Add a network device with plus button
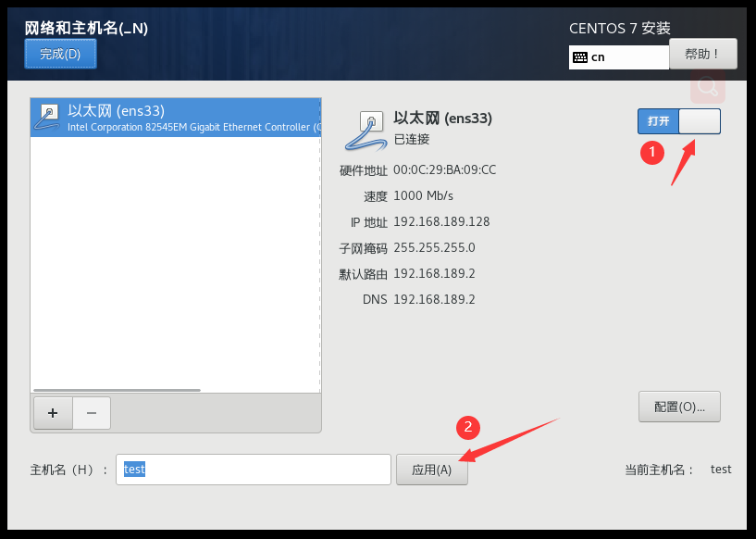 click(53, 413)
